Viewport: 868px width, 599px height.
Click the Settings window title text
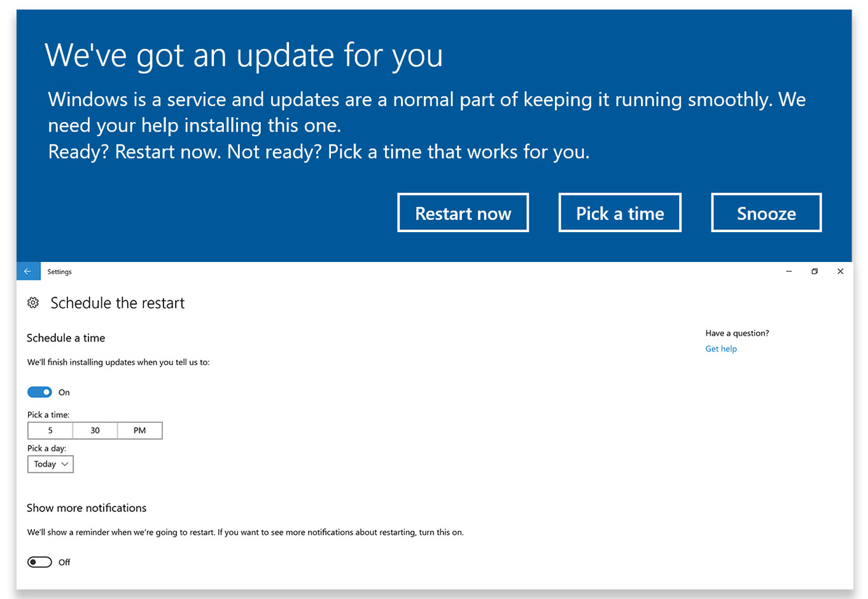(x=59, y=272)
